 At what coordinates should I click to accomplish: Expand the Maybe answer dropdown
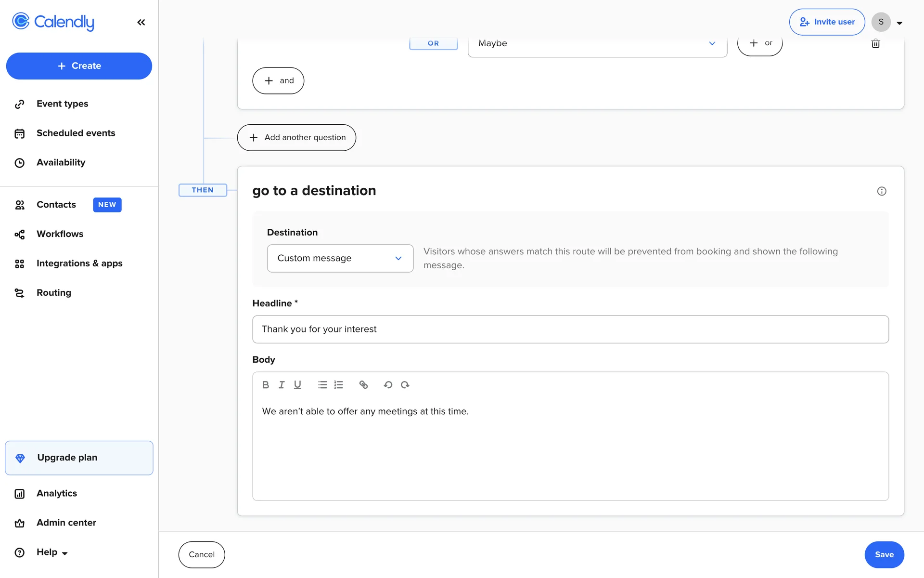(597, 44)
